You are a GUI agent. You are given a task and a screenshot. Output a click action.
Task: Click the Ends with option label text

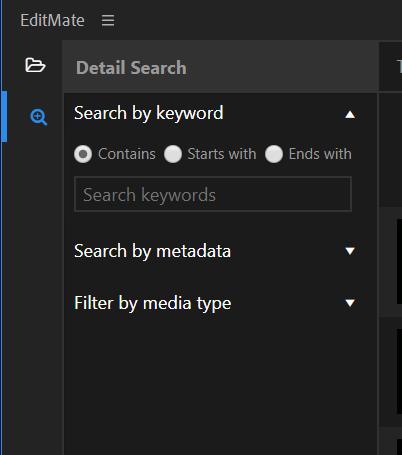(320, 154)
